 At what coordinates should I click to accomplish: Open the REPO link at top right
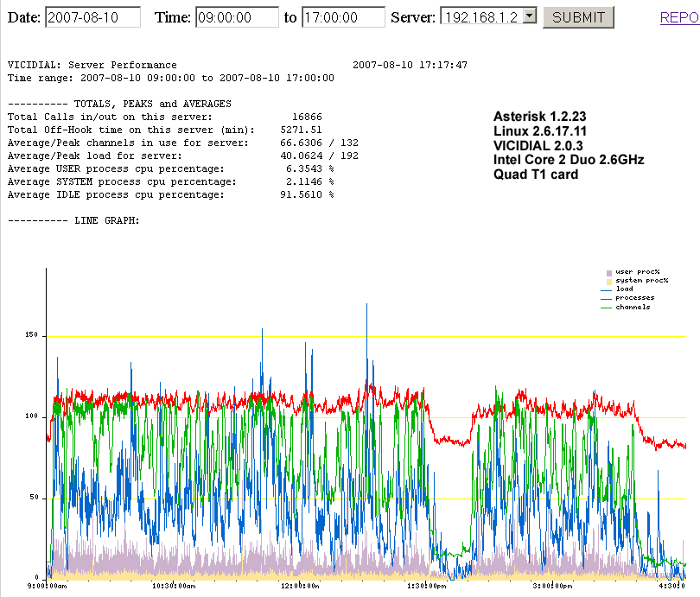point(679,17)
